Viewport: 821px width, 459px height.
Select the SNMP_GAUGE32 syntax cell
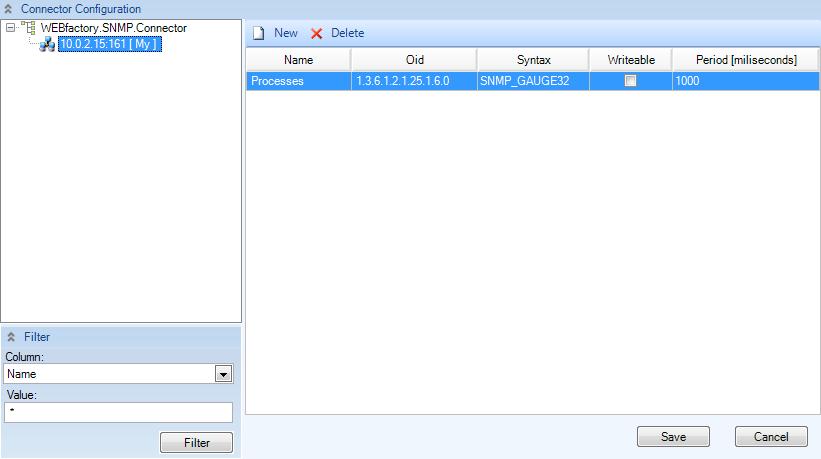click(533, 81)
